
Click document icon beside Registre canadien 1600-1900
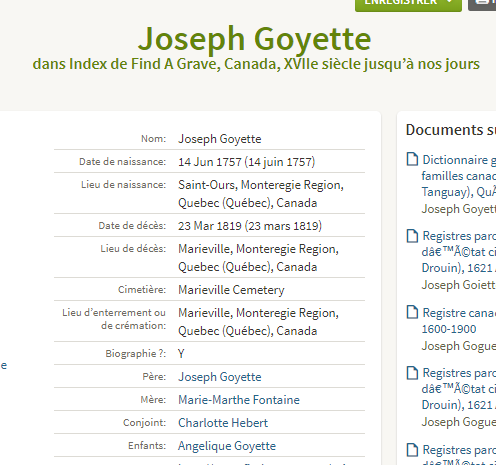tap(412, 312)
